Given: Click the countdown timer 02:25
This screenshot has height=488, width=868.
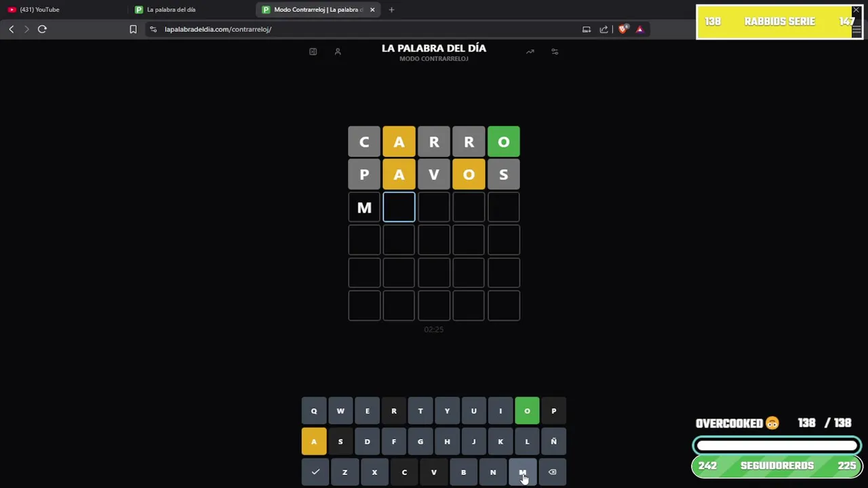Looking at the screenshot, I should click(434, 329).
